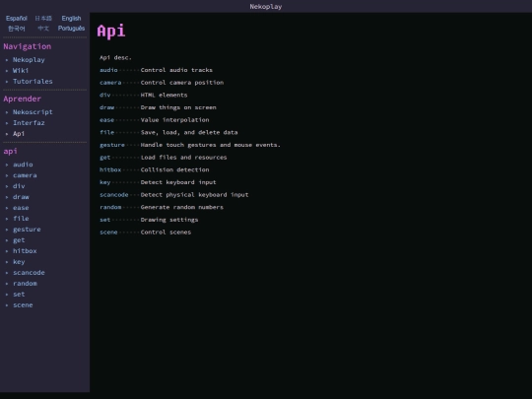
Task: Switch language to 日本語
Action: [x=43, y=19]
